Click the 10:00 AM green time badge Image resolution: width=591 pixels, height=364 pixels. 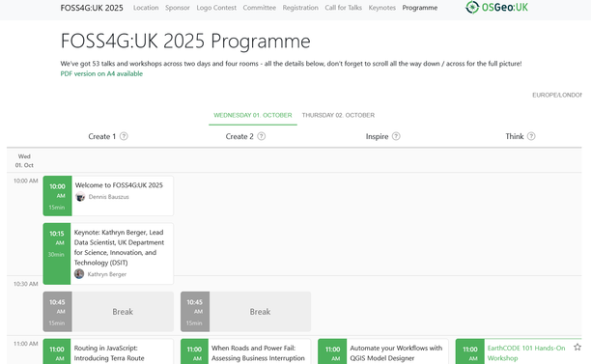[x=57, y=196]
